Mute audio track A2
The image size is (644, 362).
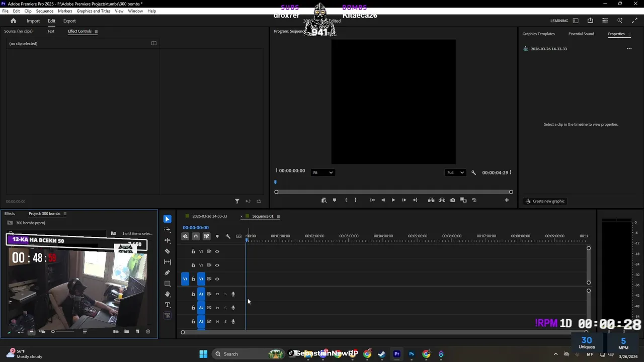[217, 308]
